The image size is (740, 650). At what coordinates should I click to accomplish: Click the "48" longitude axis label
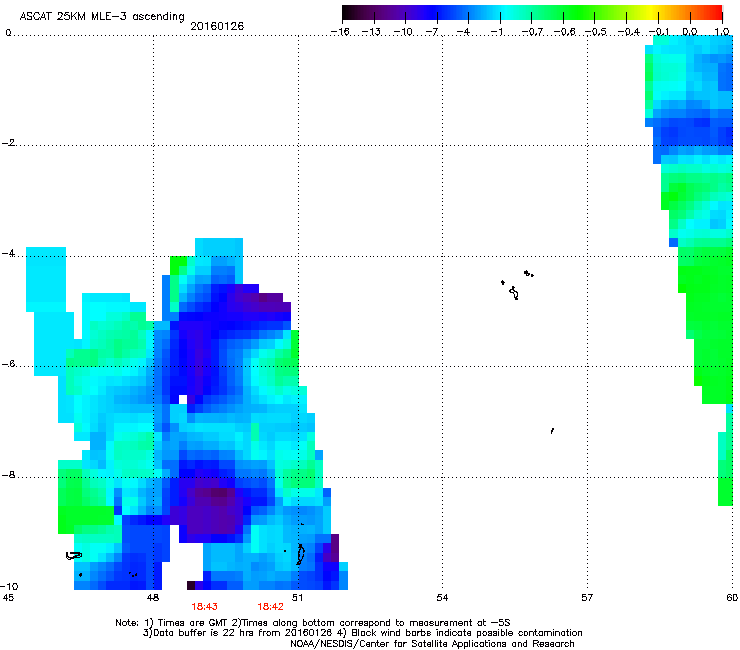[x=153, y=598]
